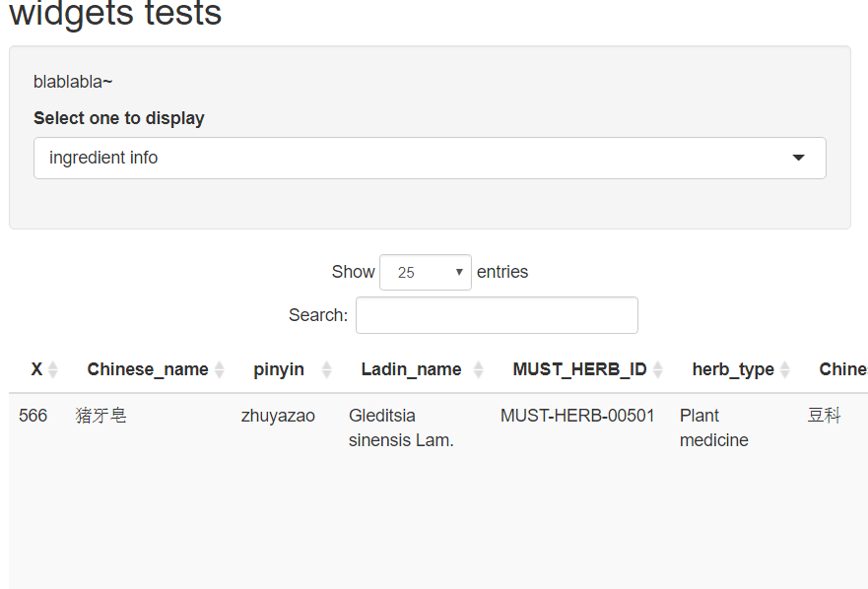Click the sort arrows beside X column
Viewport: 868px width, 589px height.
[53, 370]
